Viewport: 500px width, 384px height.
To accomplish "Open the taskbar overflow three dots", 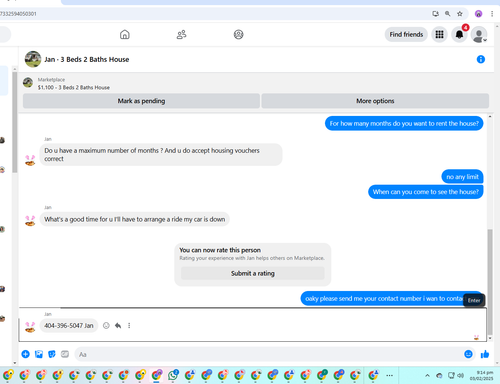I will point(389,375).
